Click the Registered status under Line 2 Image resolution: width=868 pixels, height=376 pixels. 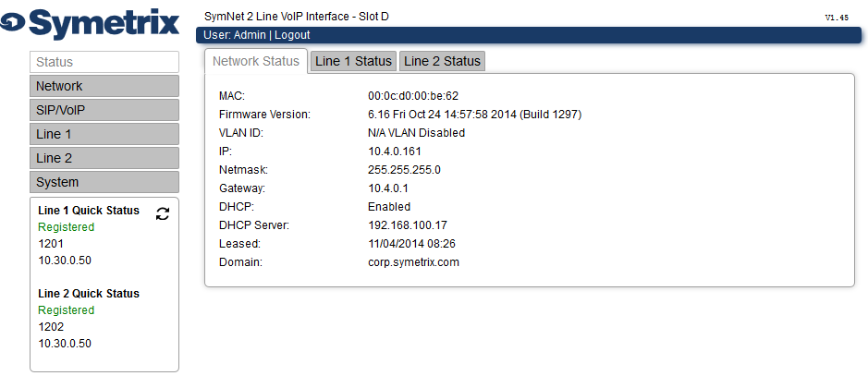point(67,310)
